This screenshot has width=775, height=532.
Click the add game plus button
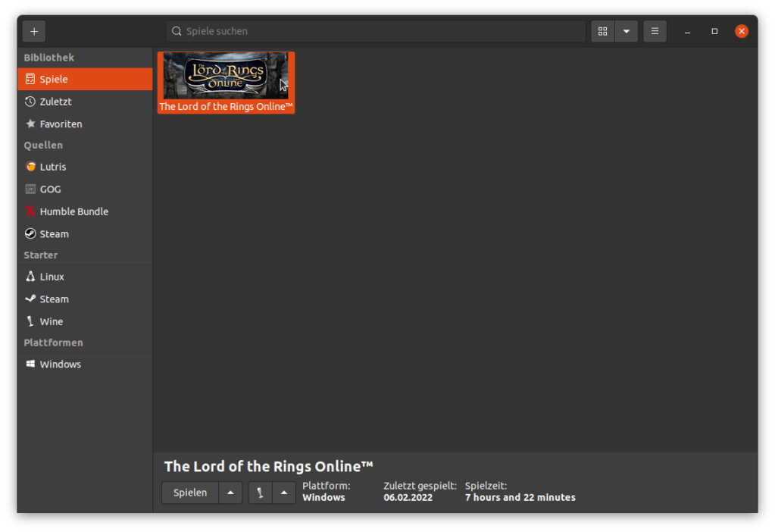pos(34,31)
